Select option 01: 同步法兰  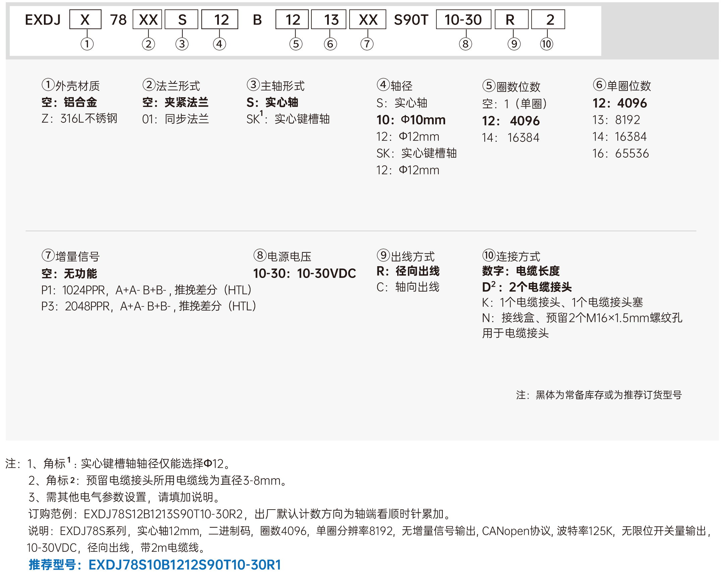pos(175,119)
